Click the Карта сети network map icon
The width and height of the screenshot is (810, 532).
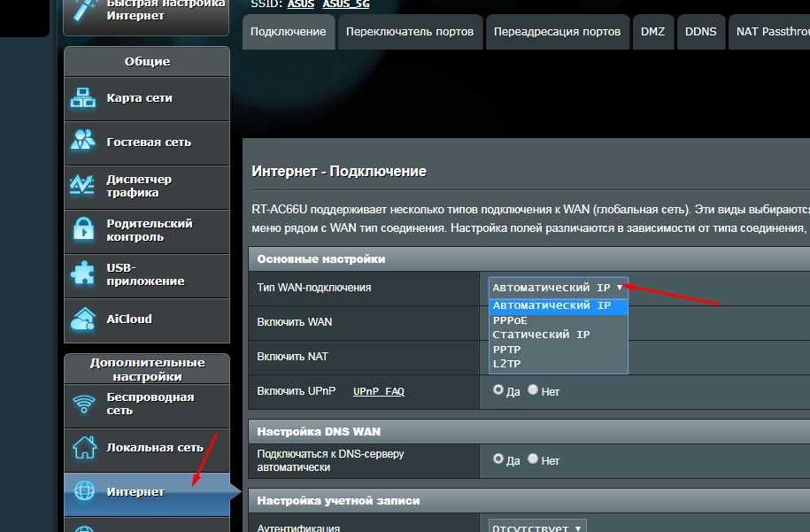(x=83, y=97)
